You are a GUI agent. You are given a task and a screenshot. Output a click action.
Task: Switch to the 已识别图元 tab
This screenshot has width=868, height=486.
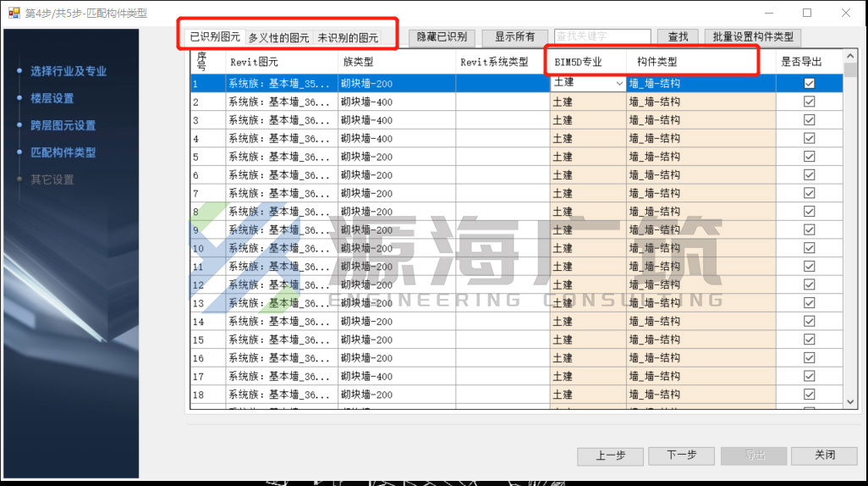point(214,37)
